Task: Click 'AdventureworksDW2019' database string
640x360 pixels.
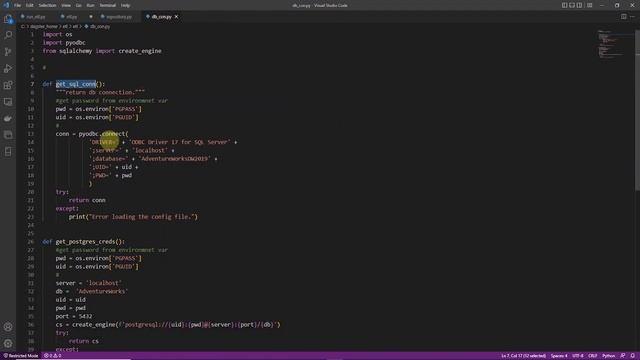Action: [x=175, y=159]
